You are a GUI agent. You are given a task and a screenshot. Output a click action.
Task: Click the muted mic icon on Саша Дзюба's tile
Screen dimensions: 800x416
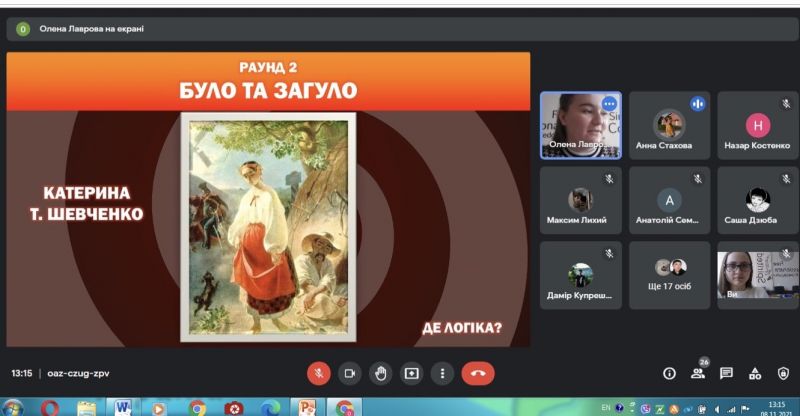(786, 179)
